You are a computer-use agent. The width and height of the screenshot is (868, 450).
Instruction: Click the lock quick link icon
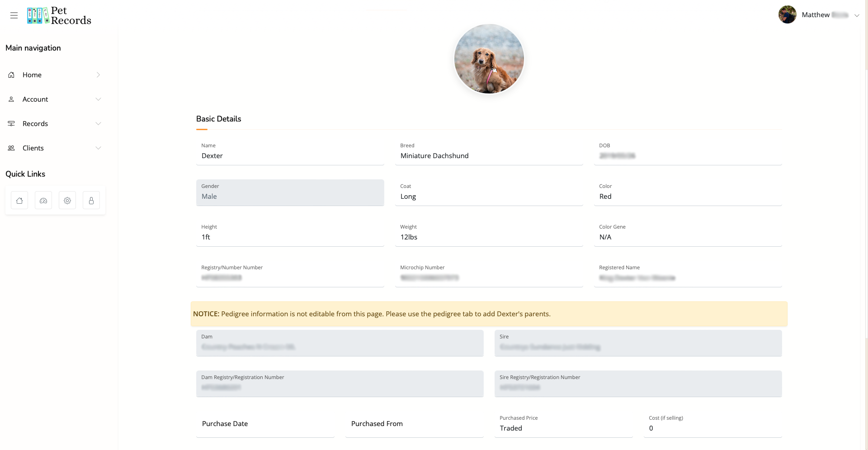pos(91,201)
